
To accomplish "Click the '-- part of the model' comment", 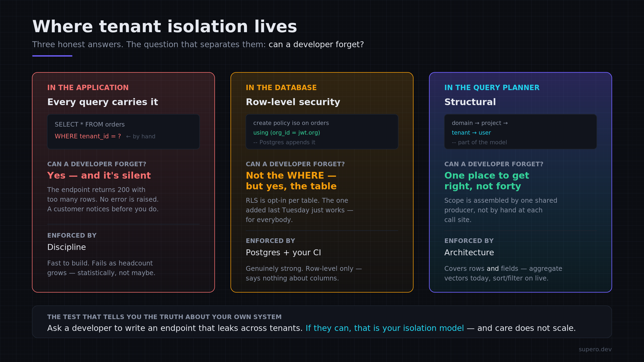I will pos(479,142).
